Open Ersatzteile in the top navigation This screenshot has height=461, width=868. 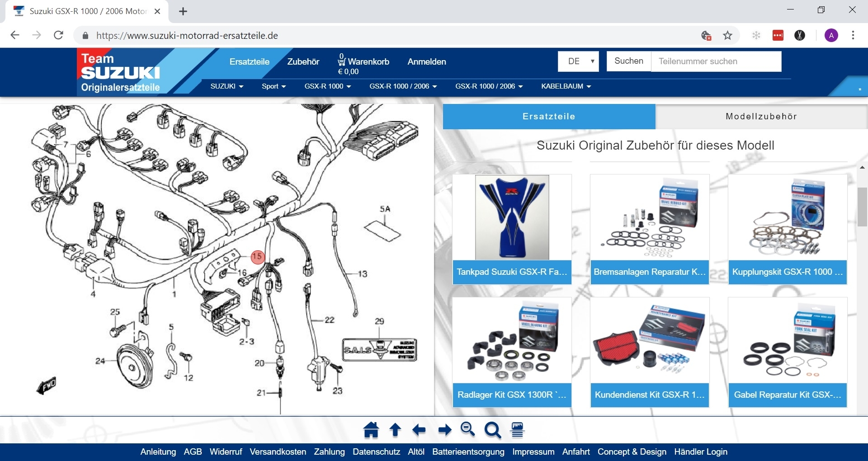click(x=250, y=62)
